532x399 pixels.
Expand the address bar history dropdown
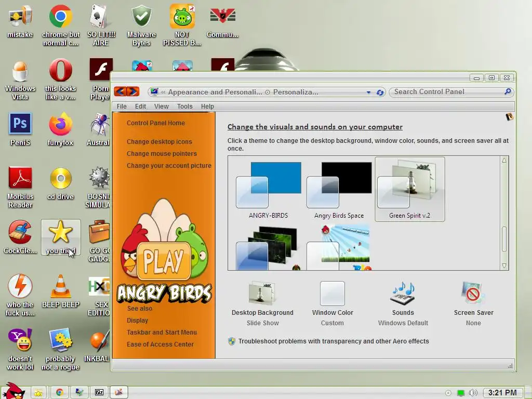tap(368, 92)
